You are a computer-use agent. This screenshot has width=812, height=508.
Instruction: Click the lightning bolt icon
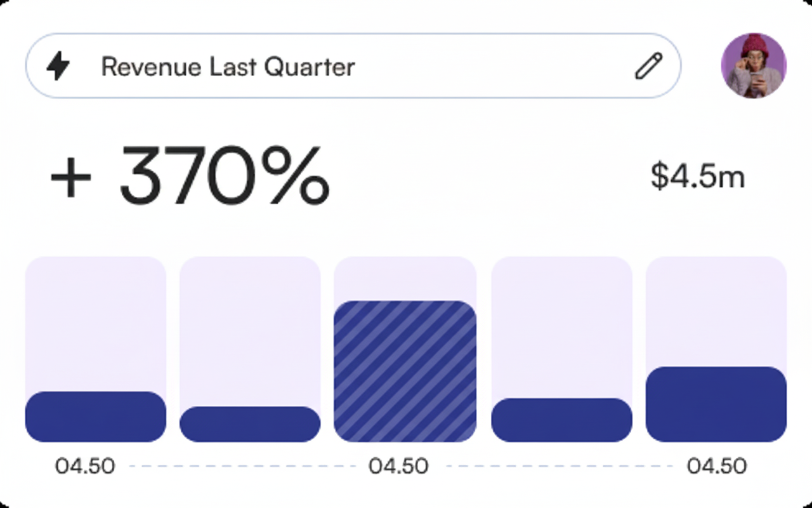(58, 66)
